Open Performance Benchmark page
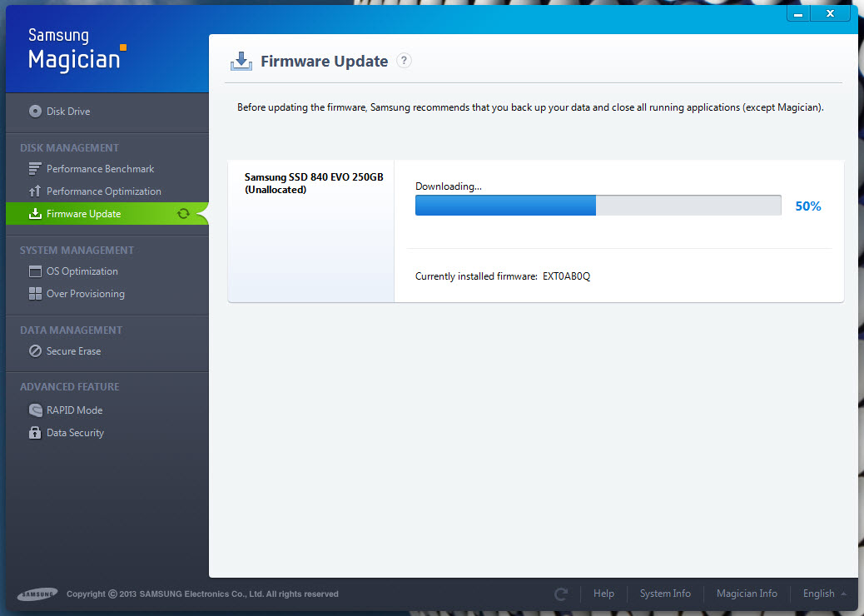Screen dimensions: 864x616 pos(100,169)
